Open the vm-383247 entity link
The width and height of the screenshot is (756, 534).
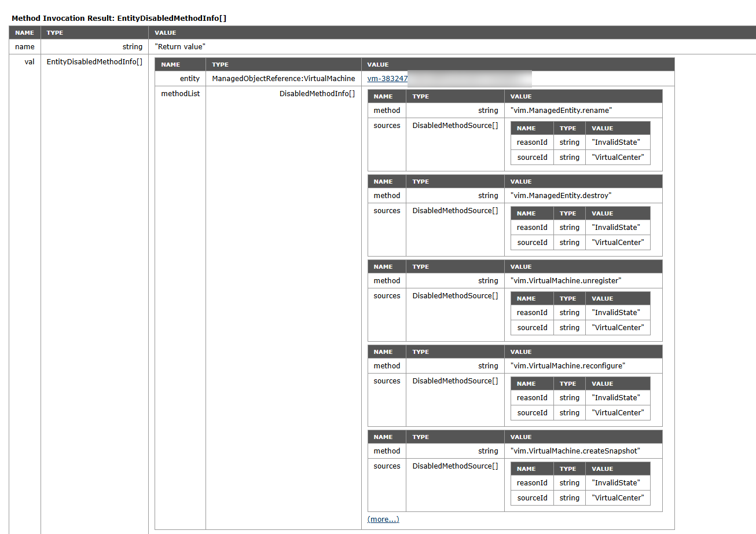(387, 79)
